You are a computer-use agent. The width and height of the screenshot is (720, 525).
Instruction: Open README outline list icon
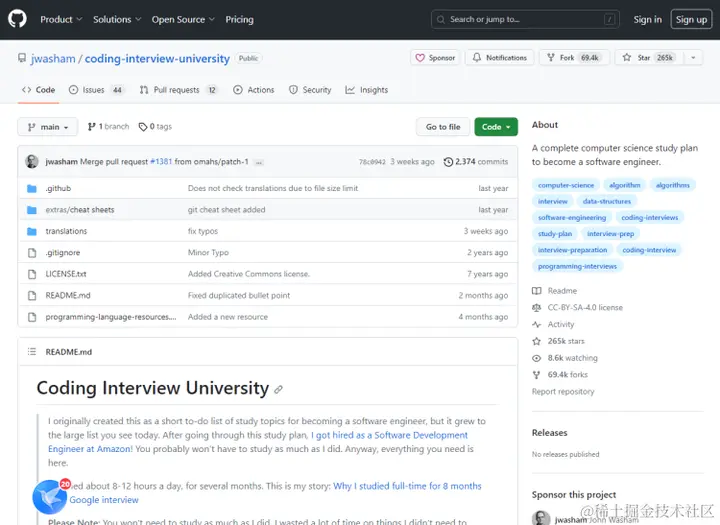(32, 352)
